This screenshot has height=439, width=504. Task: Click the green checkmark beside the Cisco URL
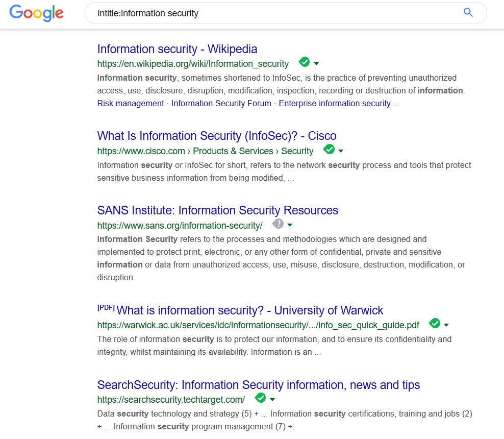click(330, 150)
